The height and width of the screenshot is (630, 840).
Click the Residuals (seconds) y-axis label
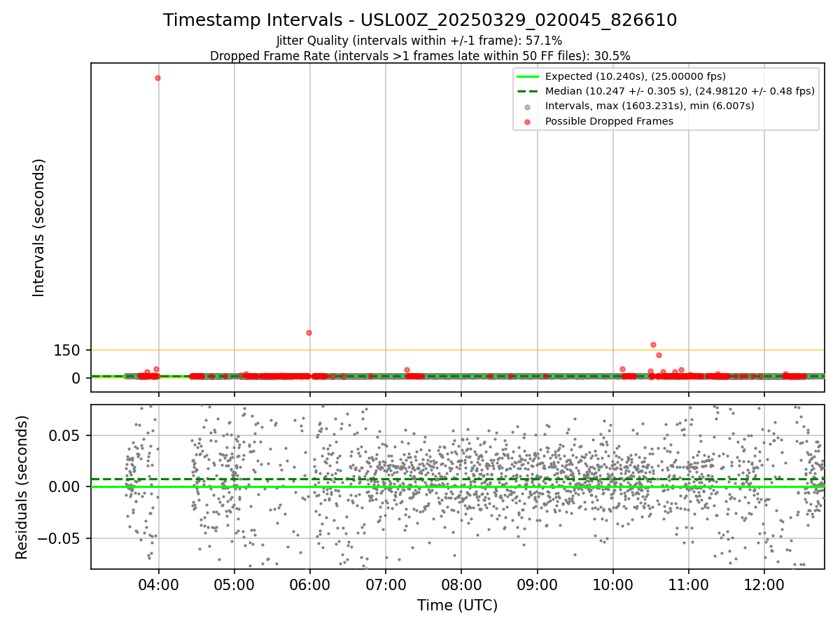coord(22,487)
